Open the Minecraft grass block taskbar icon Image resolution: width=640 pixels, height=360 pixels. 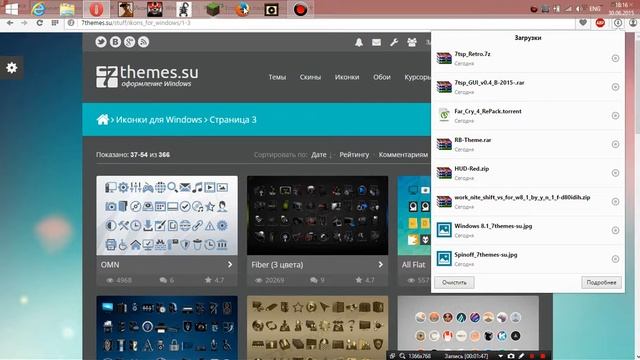click(x=213, y=9)
